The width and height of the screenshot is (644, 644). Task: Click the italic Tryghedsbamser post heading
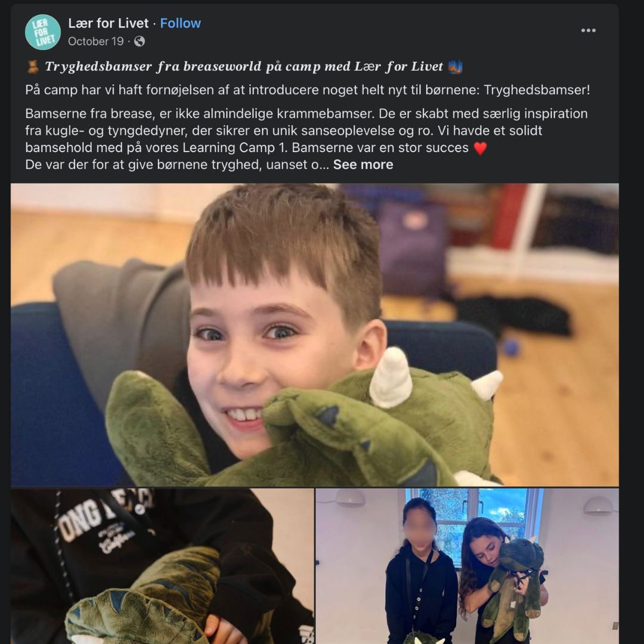244,67
